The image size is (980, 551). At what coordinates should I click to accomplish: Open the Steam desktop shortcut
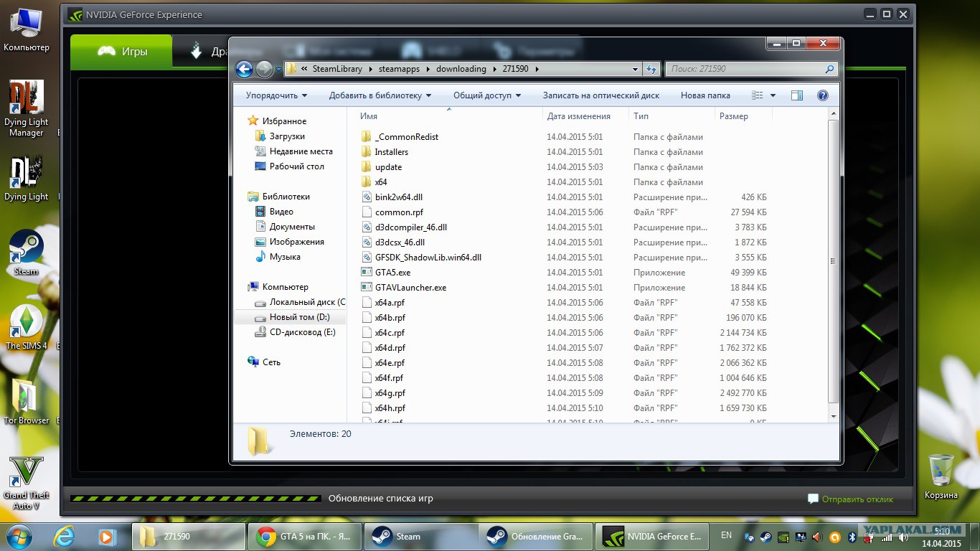tap(27, 252)
